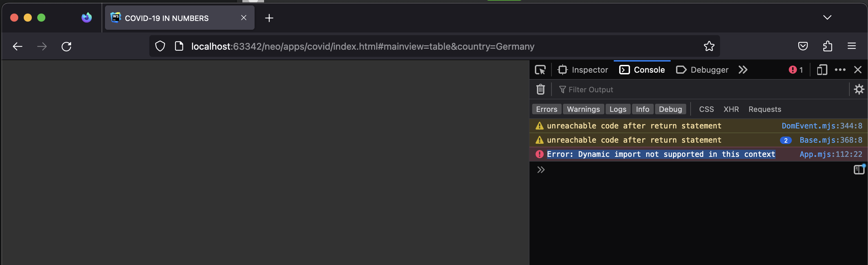Clear the console output with trash icon
The width and height of the screenshot is (868, 265).
pos(541,90)
